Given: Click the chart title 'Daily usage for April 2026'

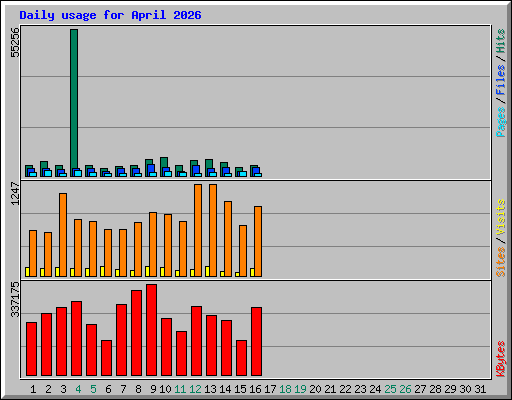Looking at the screenshot, I should [110, 15].
